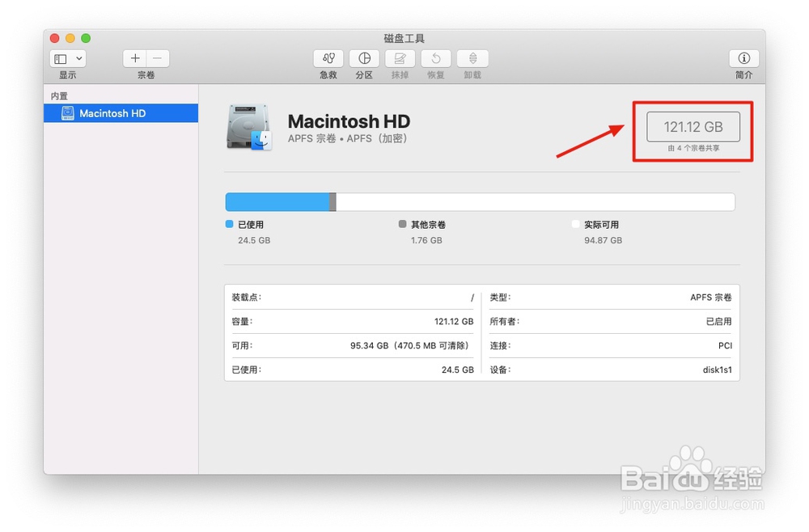The image size is (809, 532).
Task: Close the Disk Utility window
Action: (55, 38)
